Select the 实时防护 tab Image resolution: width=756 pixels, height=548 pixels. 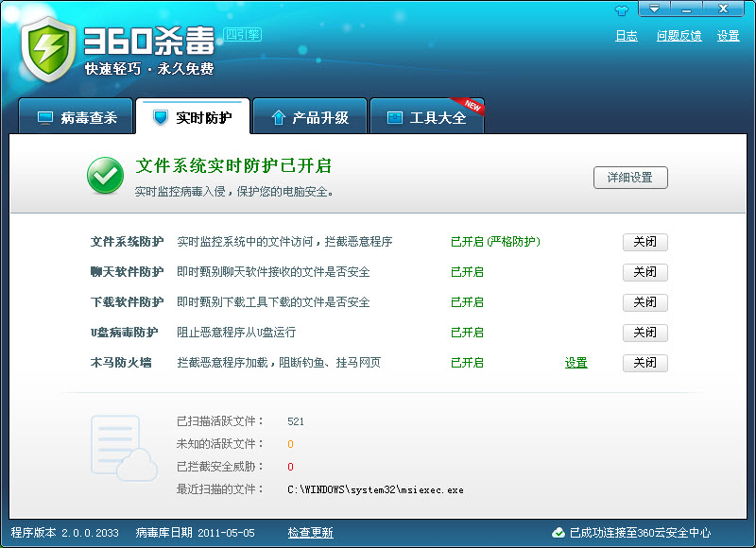pyautogui.click(x=193, y=116)
